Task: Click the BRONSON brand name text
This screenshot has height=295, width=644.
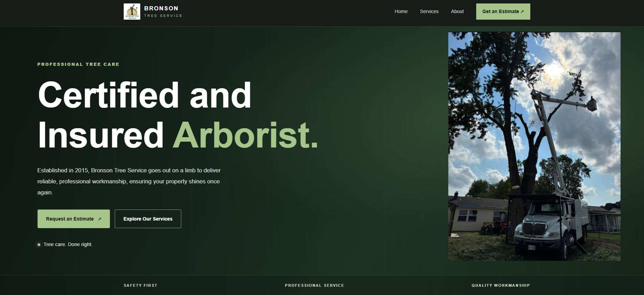Action: (x=161, y=8)
